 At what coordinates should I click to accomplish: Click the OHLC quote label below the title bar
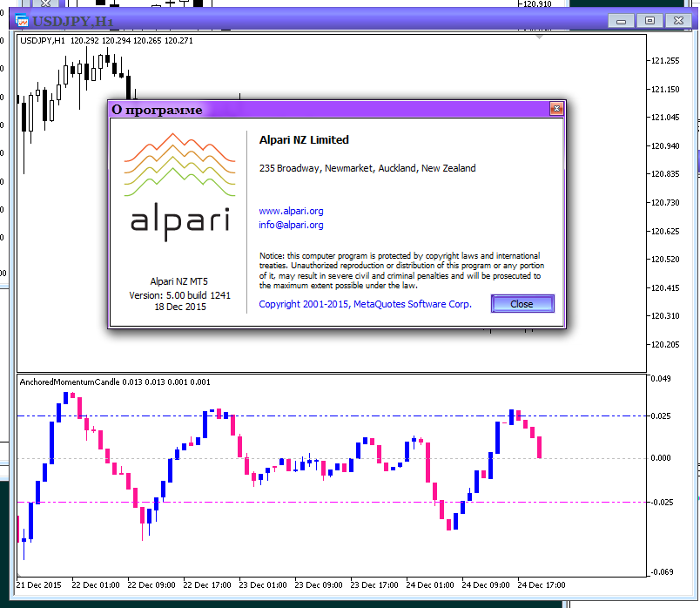[104, 39]
